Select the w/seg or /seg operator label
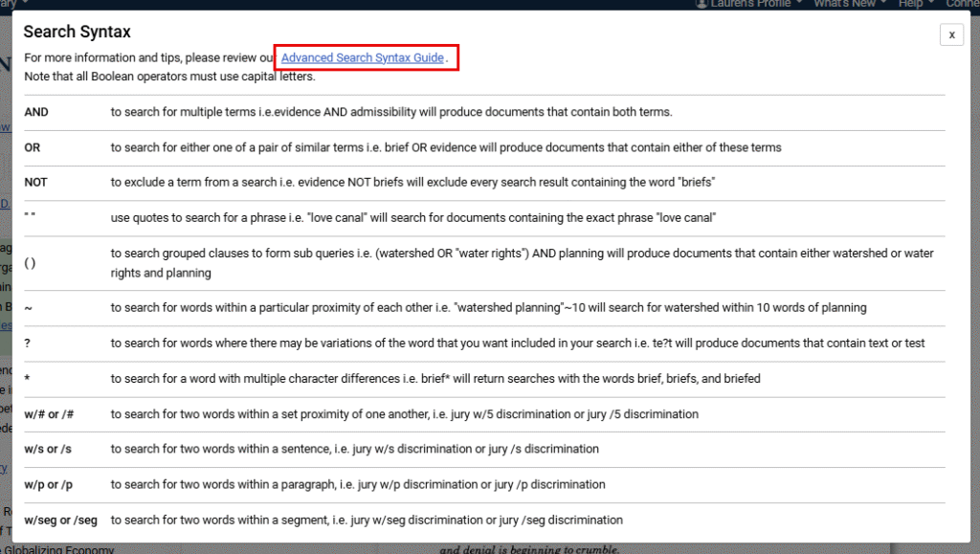The height and width of the screenshot is (554, 980). click(x=61, y=520)
